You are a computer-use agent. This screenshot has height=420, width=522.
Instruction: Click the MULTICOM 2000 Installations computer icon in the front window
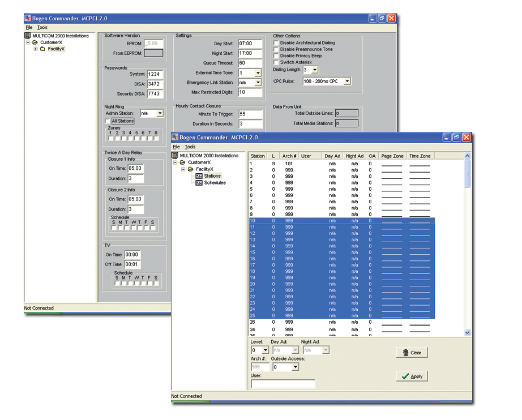coord(175,156)
